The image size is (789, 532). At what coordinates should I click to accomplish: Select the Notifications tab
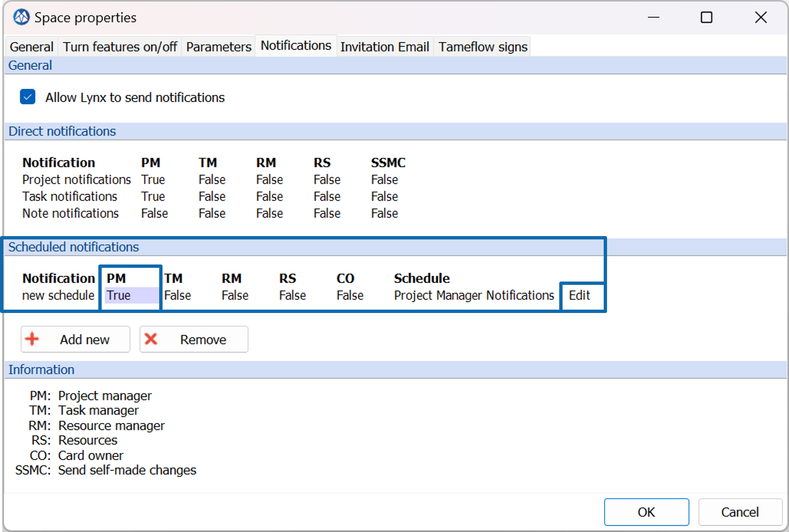point(296,46)
